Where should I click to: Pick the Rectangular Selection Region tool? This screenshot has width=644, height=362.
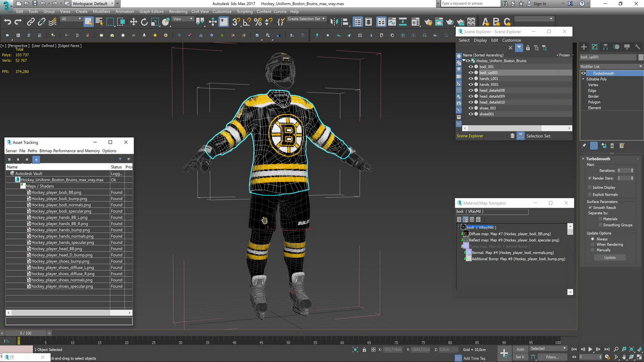tap(110, 22)
